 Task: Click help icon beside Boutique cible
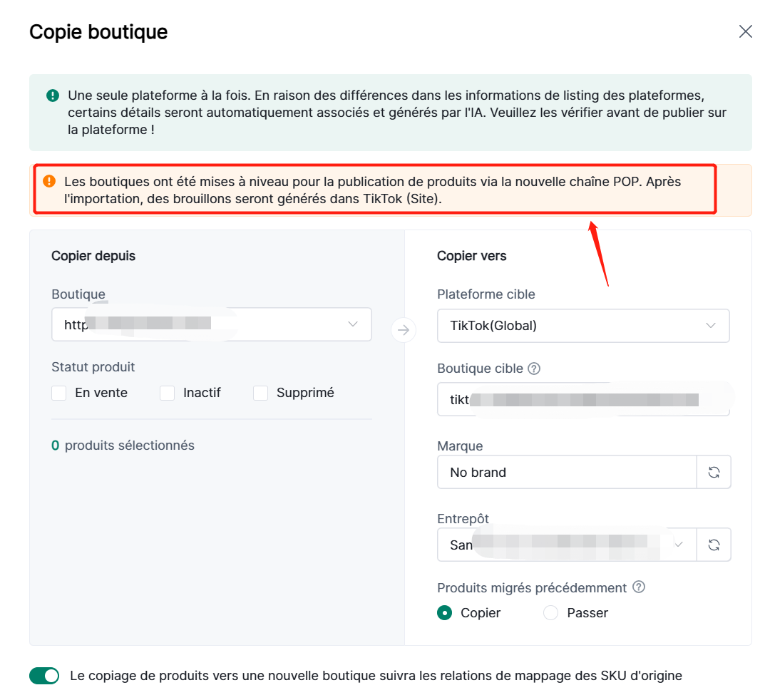(x=534, y=369)
